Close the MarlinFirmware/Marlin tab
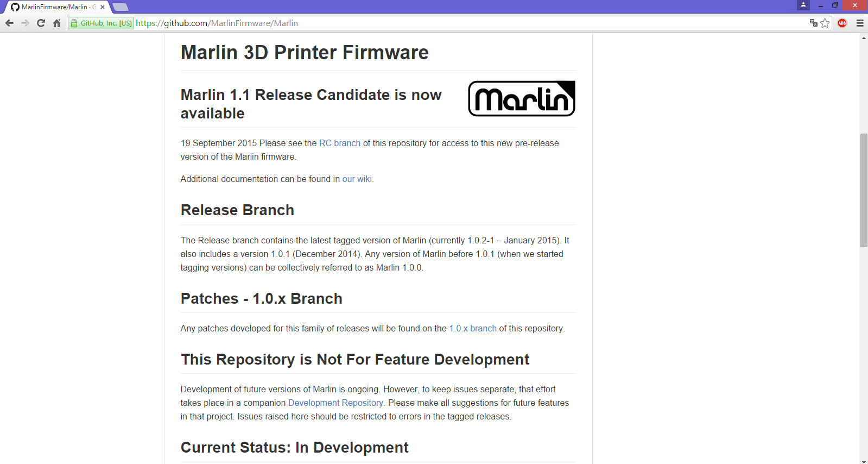This screenshot has height=464, width=868. [x=103, y=7]
